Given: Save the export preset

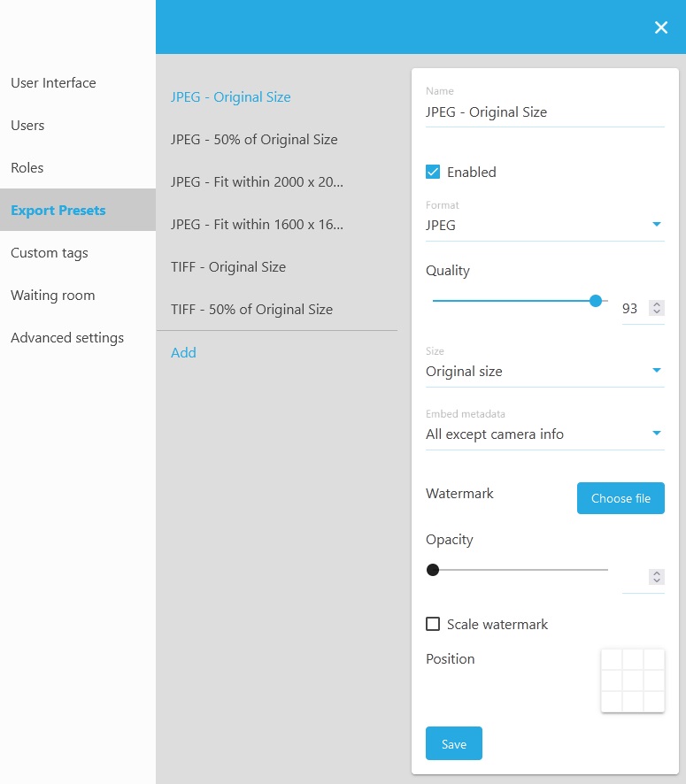Looking at the screenshot, I should pyautogui.click(x=453, y=744).
